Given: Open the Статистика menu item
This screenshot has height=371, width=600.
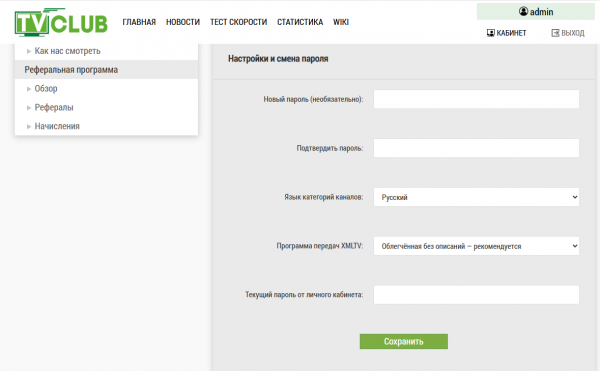Looking at the screenshot, I should pyautogui.click(x=300, y=22).
